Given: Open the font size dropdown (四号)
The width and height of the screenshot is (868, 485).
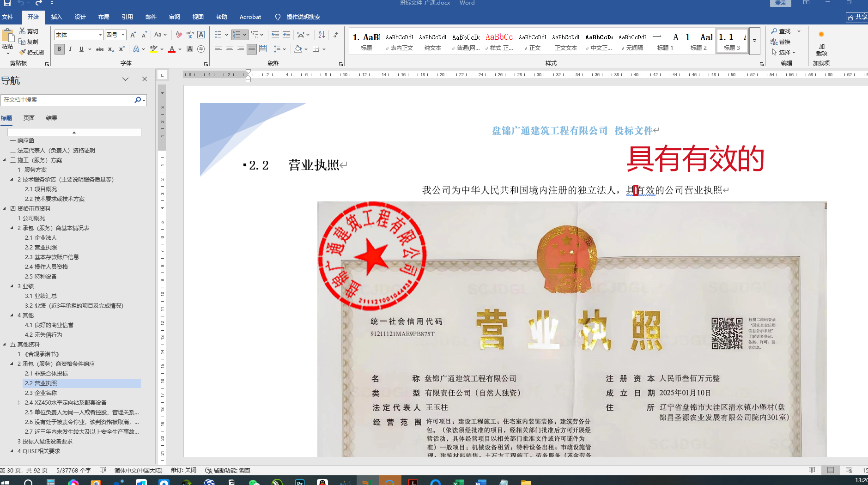Looking at the screenshot, I should click(123, 35).
